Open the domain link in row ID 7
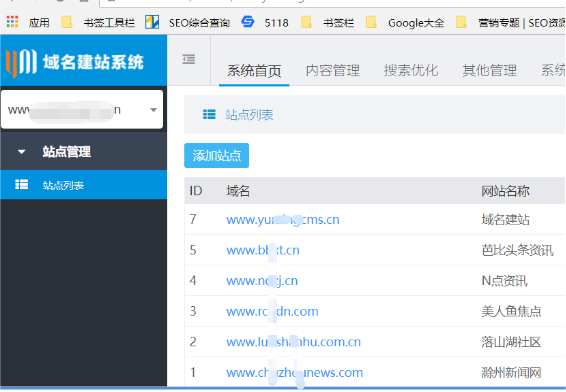This screenshot has height=392, width=566. [283, 219]
